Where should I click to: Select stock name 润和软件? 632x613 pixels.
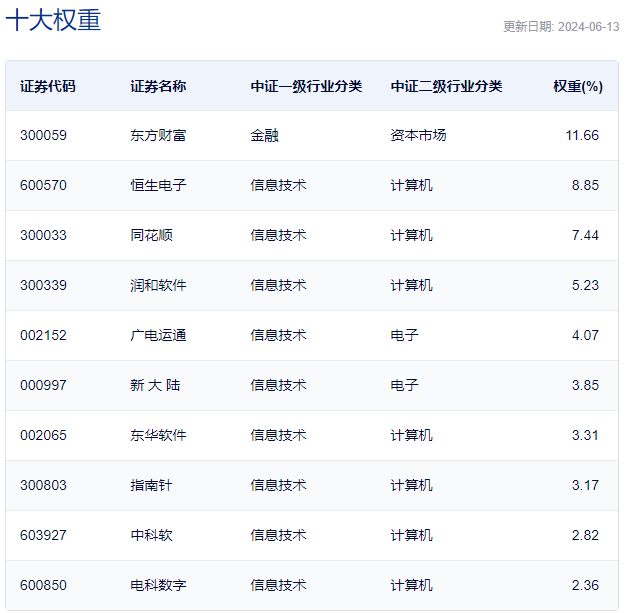point(158,285)
